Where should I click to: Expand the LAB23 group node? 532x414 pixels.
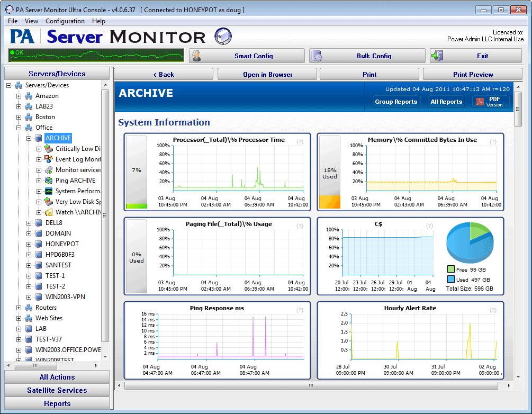click(19, 106)
